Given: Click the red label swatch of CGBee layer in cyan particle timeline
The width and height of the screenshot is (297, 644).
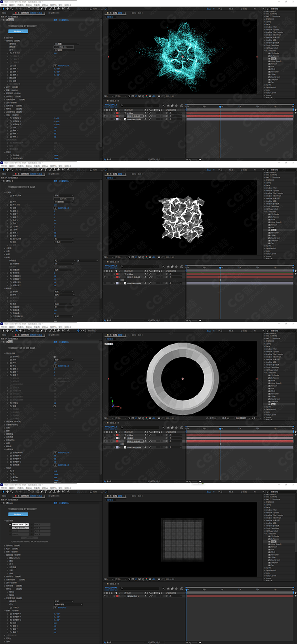Looking at the screenshot, I should tap(117, 113).
